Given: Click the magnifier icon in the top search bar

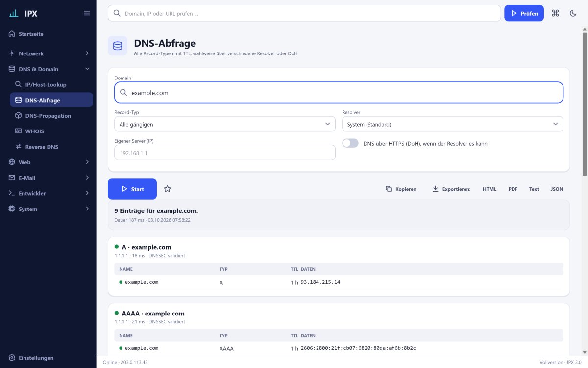Looking at the screenshot, I should coord(117,13).
